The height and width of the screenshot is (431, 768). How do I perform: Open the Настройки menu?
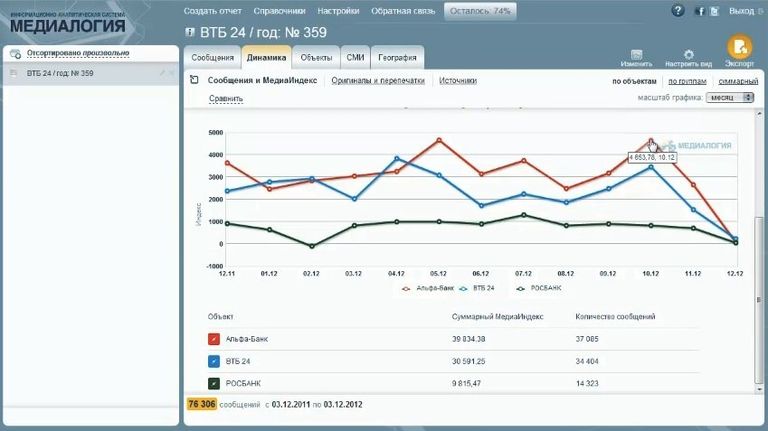pyautogui.click(x=338, y=11)
